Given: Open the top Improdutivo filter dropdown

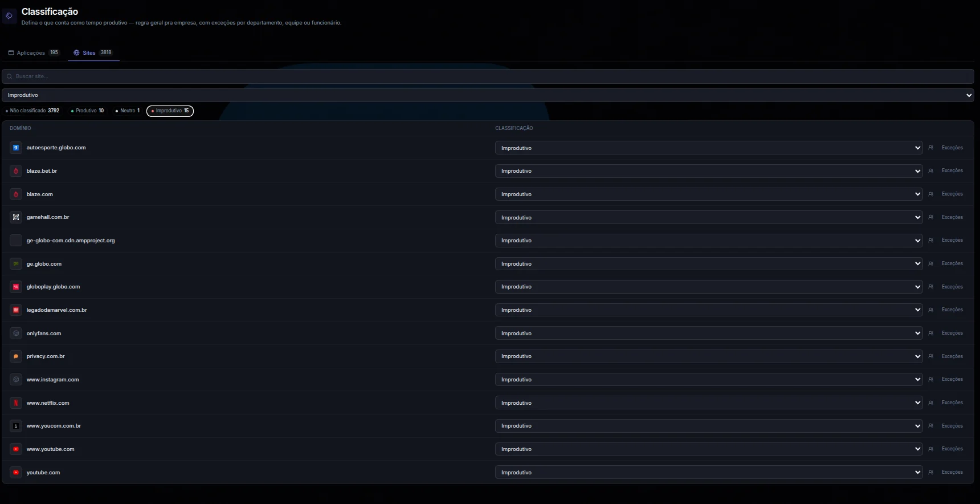Looking at the screenshot, I should click(488, 95).
